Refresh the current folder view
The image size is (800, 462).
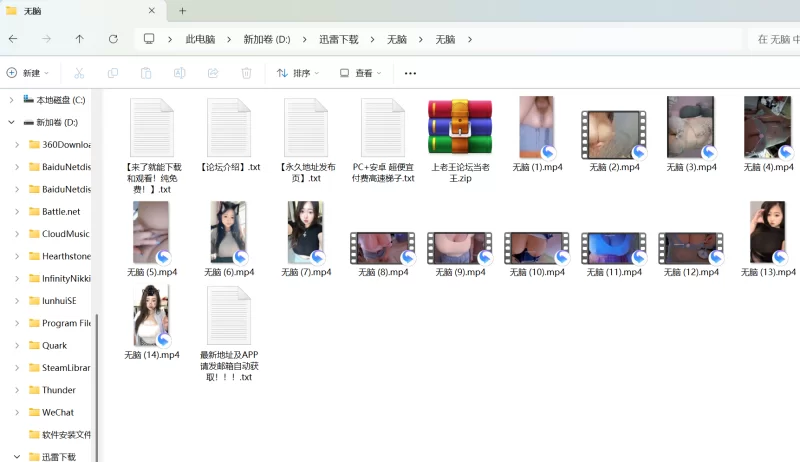(x=113, y=39)
